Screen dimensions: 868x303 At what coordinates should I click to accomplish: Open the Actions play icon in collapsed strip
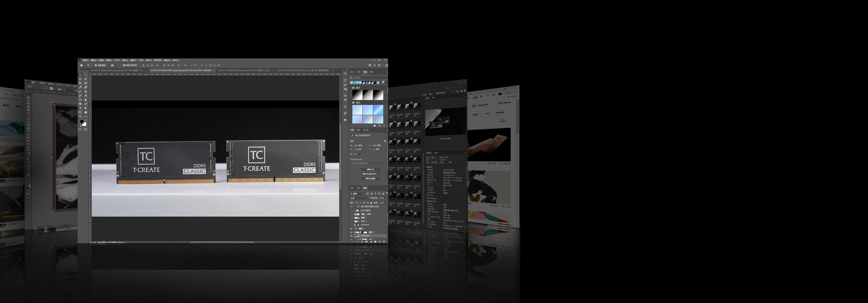point(345,120)
